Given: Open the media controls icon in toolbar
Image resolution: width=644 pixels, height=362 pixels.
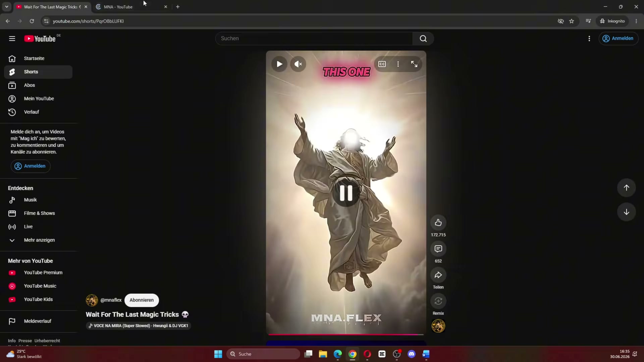Looking at the screenshot, I should [x=588, y=21].
